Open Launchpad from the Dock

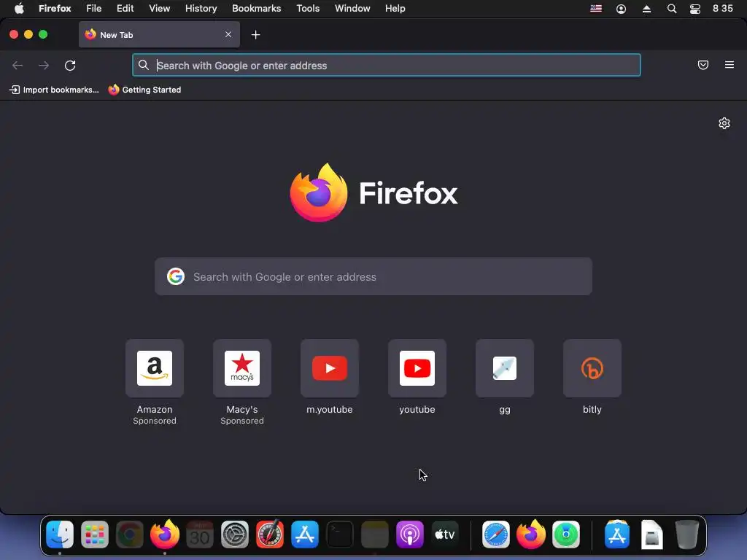point(95,534)
